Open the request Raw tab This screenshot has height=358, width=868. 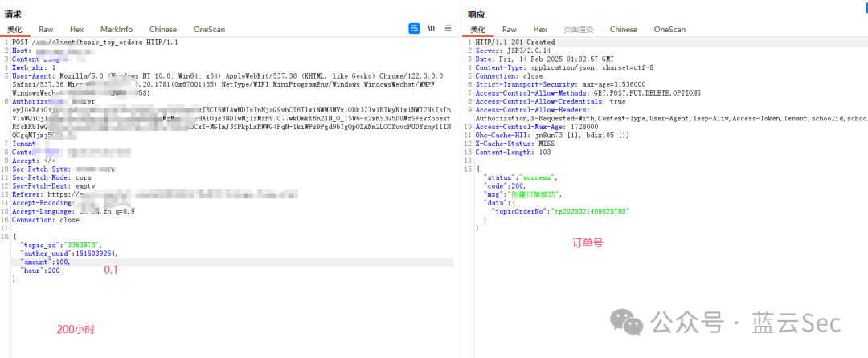[46, 29]
